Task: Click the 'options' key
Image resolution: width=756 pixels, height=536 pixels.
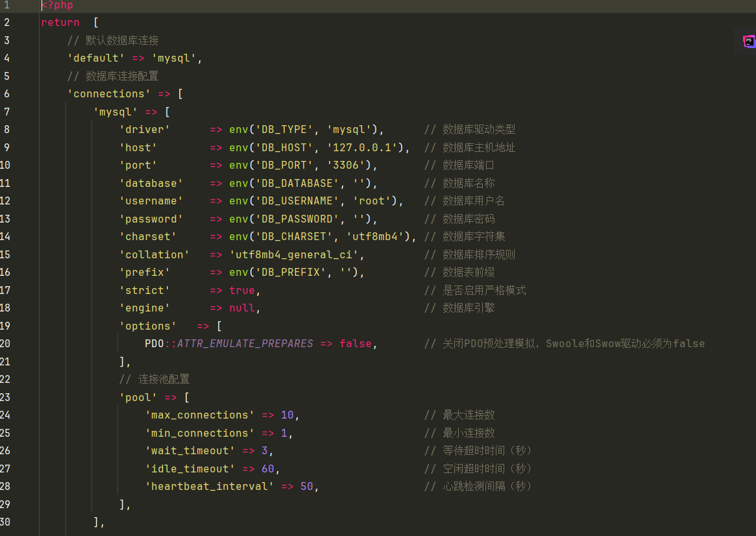Action: tap(147, 326)
